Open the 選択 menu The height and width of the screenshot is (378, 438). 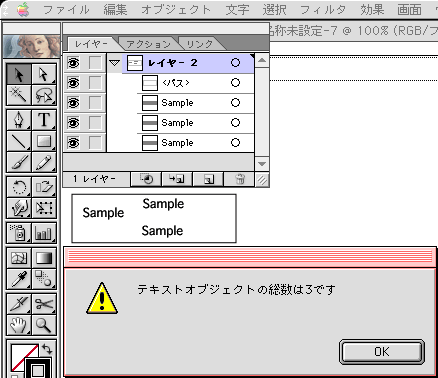(x=274, y=9)
